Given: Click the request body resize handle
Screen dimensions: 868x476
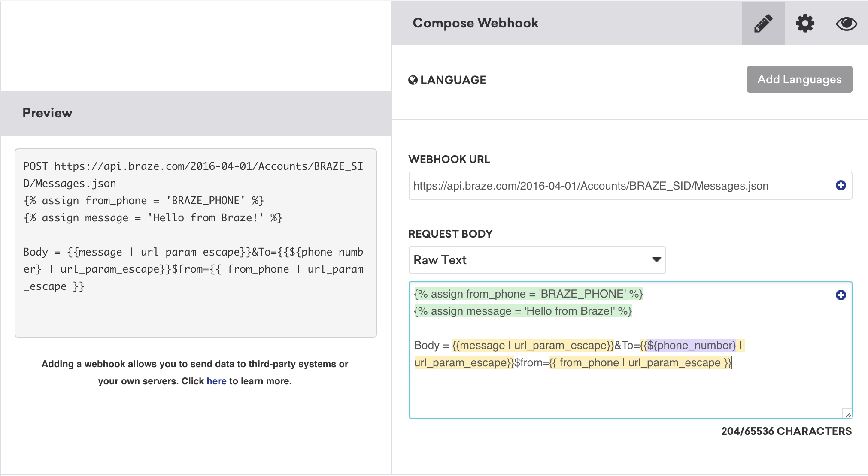Looking at the screenshot, I should tap(847, 413).
